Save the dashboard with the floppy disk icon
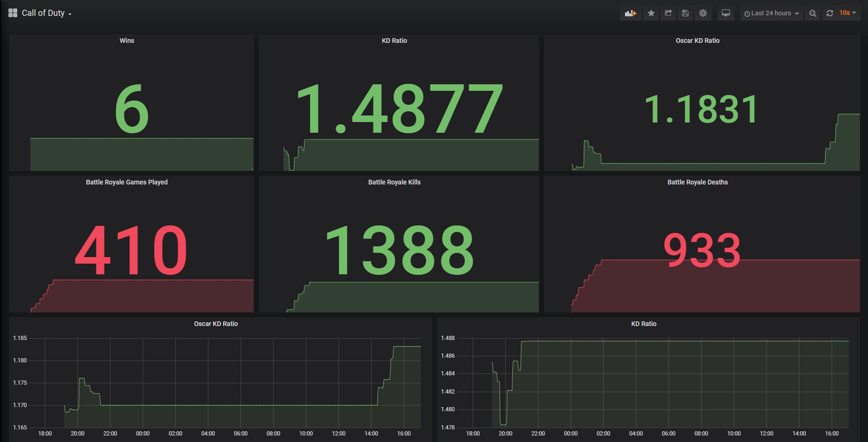Image resolution: width=868 pixels, height=442 pixels. click(685, 13)
